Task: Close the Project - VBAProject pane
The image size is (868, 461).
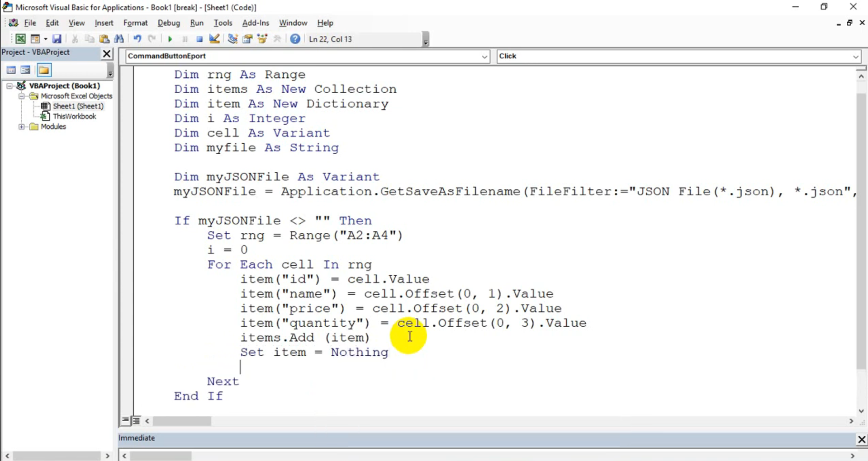Action: click(x=107, y=54)
